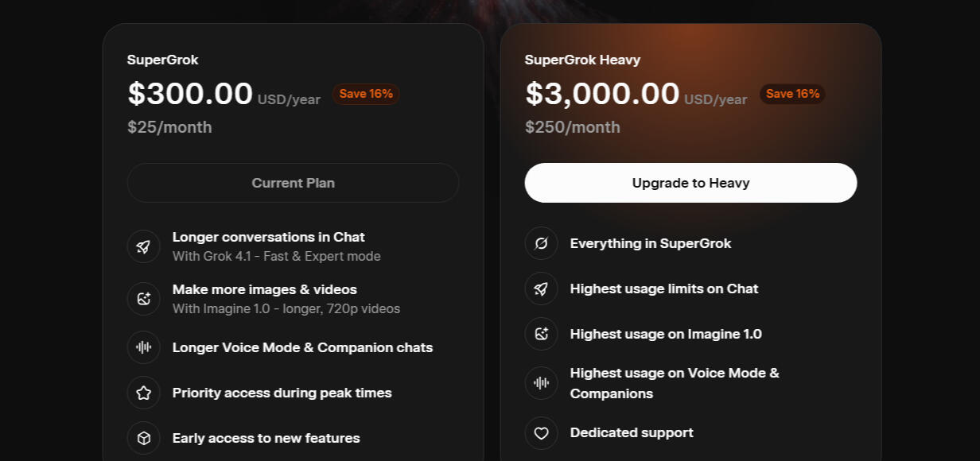Click the heart icon for Dedicated support
Viewport: 980px width, 461px height.
click(x=541, y=433)
